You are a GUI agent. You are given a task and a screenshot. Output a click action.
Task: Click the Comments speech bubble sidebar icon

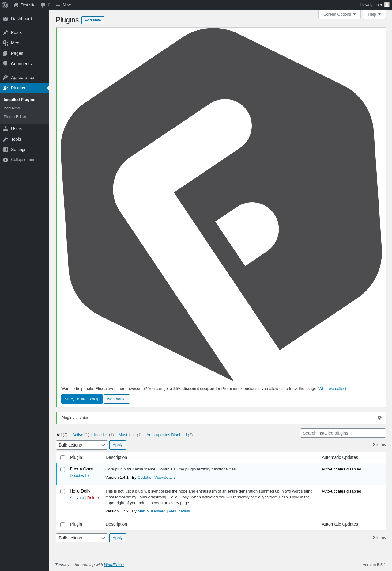(x=6, y=64)
